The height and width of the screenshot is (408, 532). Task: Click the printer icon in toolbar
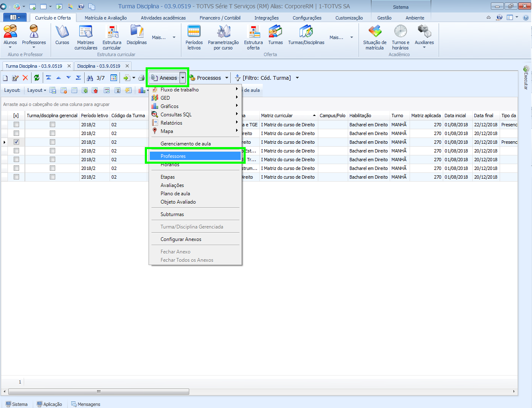[142, 78]
